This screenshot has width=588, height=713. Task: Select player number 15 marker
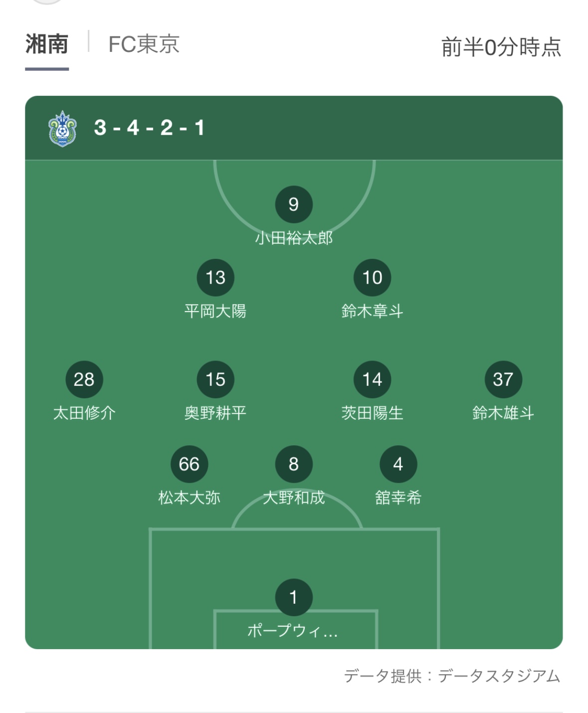coord(215,379)
